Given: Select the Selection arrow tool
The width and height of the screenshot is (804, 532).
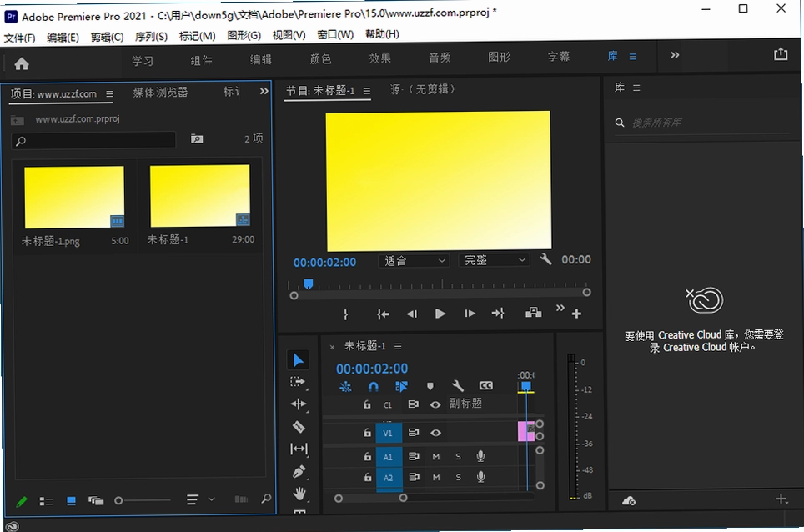Looking at the screenshot, I should (x=298, y=359).
